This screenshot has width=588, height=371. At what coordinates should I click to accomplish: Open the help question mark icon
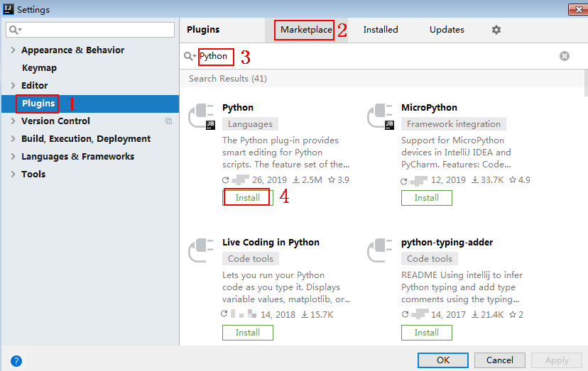click(16, 361)
